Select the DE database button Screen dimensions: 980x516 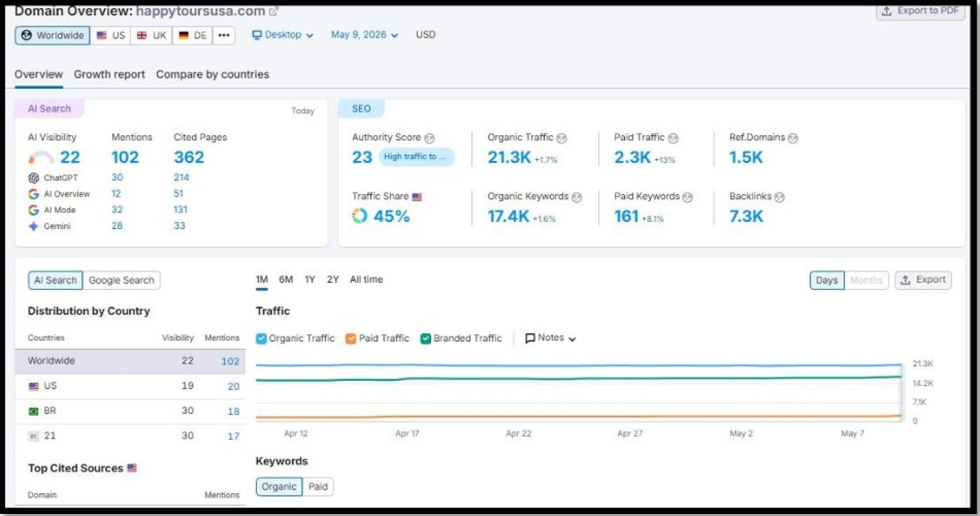192,35
